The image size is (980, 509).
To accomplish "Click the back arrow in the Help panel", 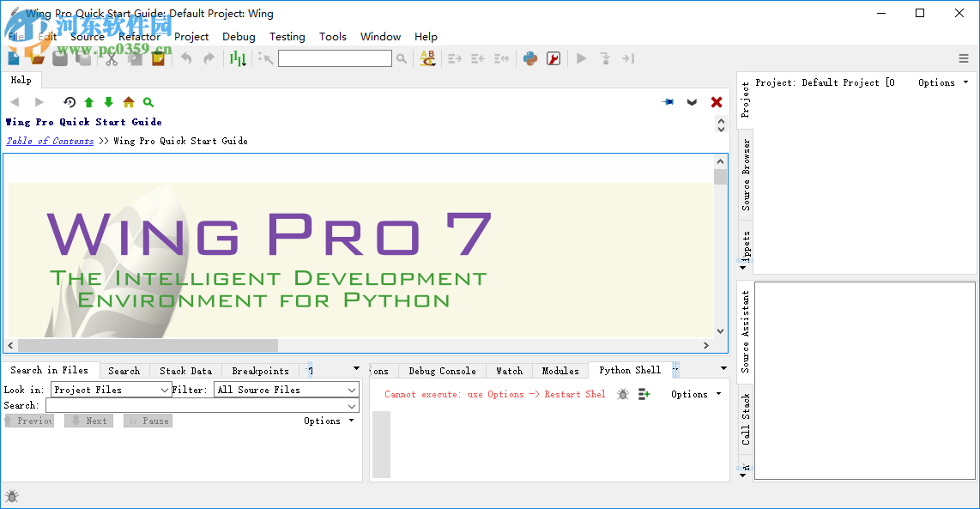I will click(14, 101).
